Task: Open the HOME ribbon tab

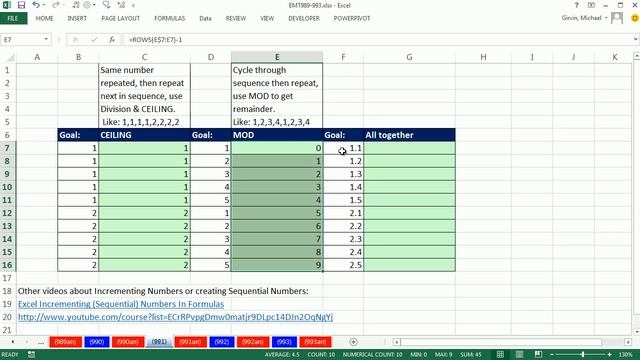Action: pyautogui.click(x=44, y=18)
